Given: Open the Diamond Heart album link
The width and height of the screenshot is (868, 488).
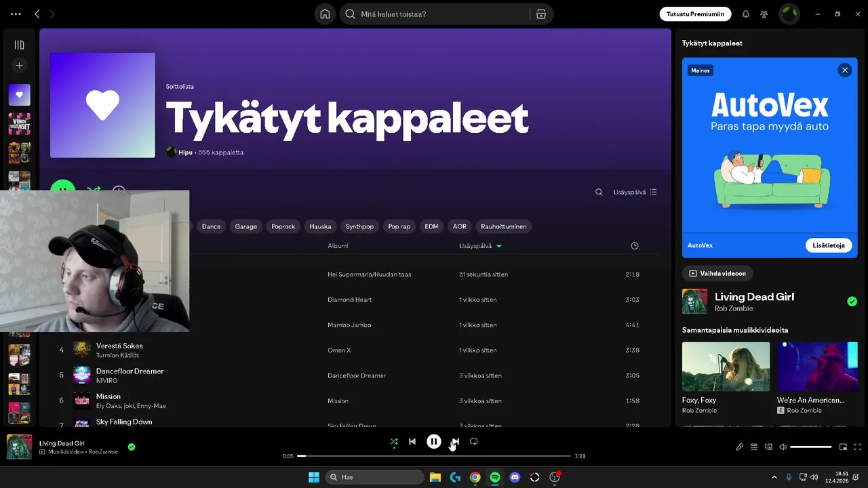Looking at the screenshot, I should 350,300.
